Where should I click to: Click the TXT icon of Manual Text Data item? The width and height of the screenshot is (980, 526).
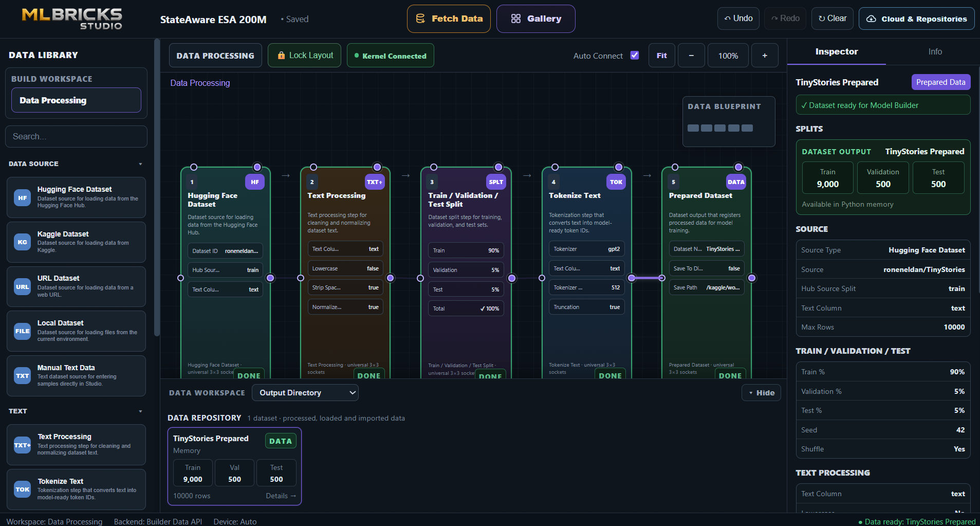pos(22,376)
